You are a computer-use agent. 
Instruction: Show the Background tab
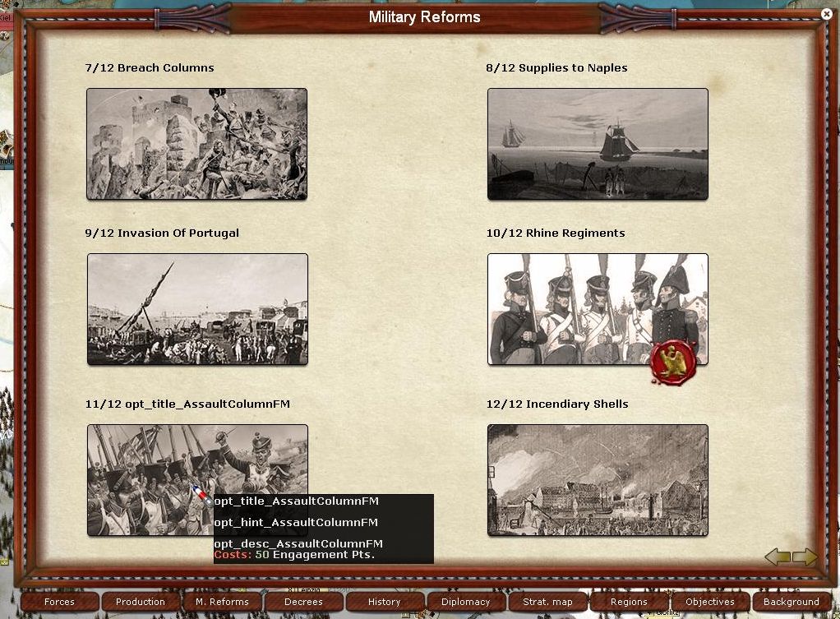792,602
